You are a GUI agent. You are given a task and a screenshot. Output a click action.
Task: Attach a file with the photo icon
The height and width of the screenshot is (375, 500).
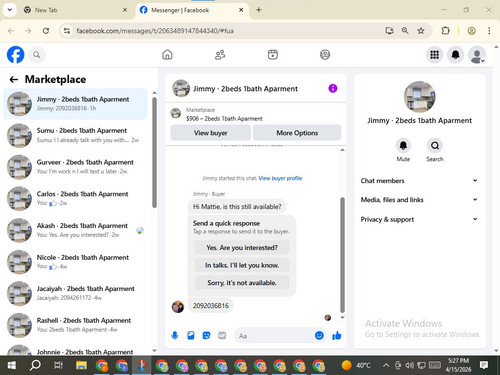click(191, 335)
